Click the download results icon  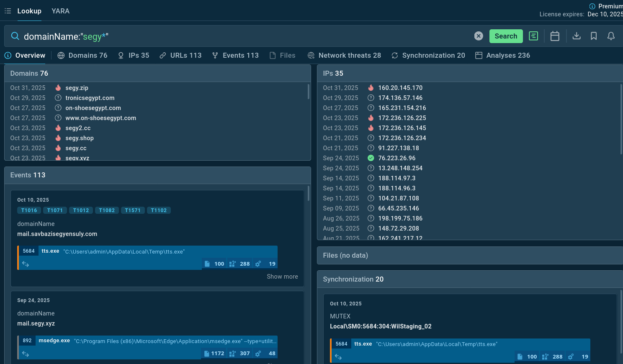click(x=577, y=36)
